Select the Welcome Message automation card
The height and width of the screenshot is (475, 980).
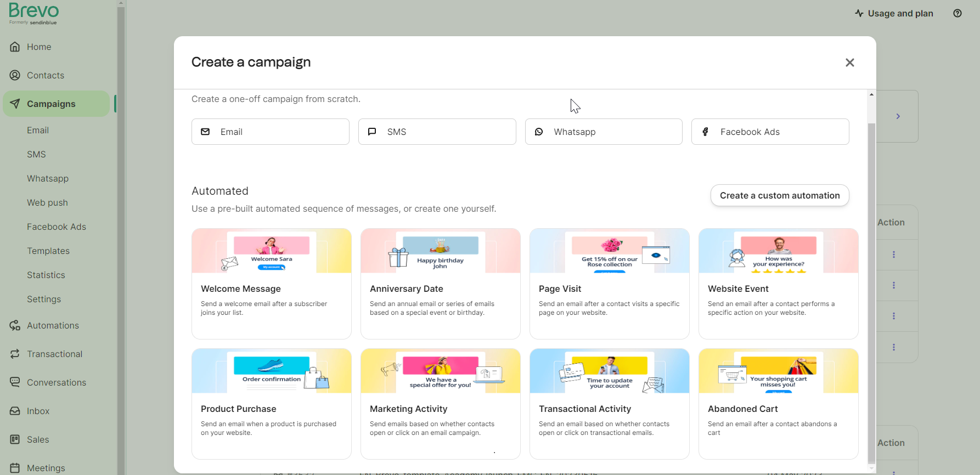(271, 284)
